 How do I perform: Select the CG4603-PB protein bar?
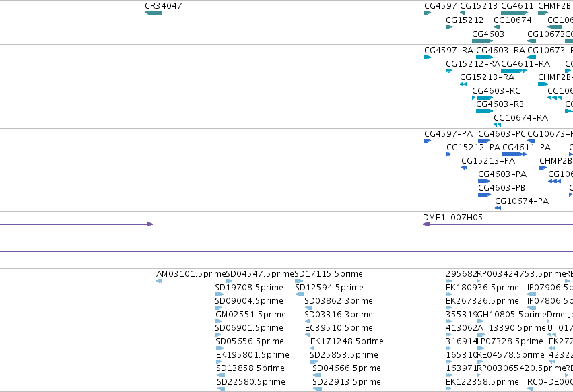pyautogui.click(x=484, y=195)
